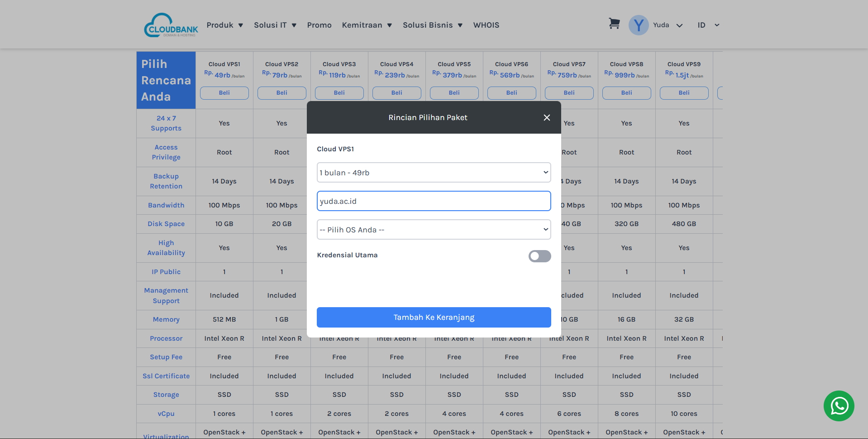The height and width of the screenshot is (439, 868).
Task: Click the WhatsApp chat icon
Action: [x=839, y=406]
